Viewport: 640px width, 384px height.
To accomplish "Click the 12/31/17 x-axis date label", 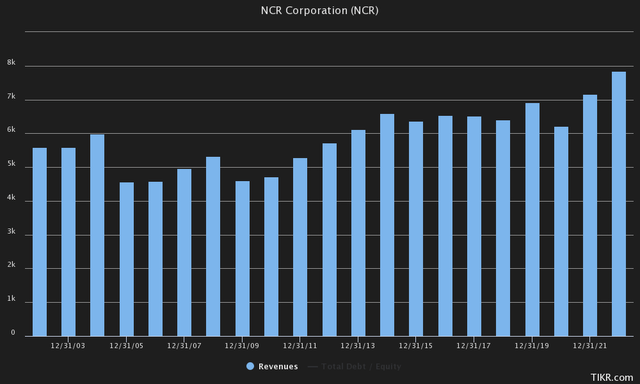I will click(474, 346).
